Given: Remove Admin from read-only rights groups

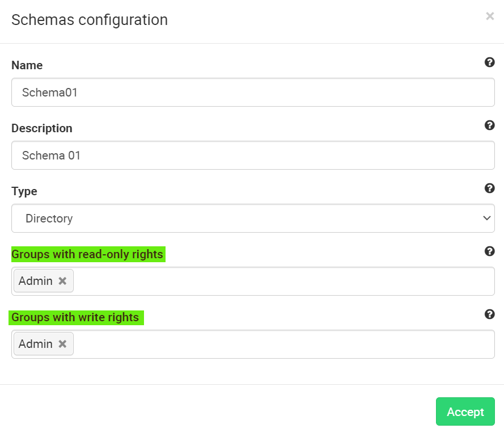Looking at the screenshot, I should click(63, 281).
